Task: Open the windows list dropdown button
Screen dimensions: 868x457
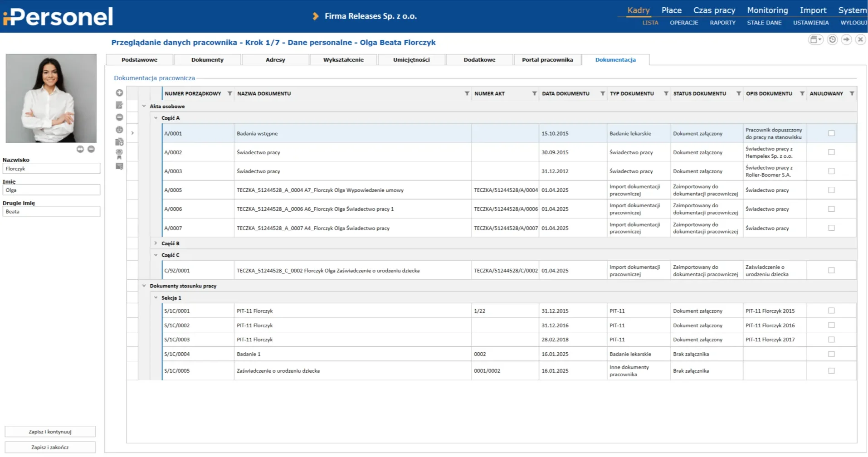Action: click(815, 40)
